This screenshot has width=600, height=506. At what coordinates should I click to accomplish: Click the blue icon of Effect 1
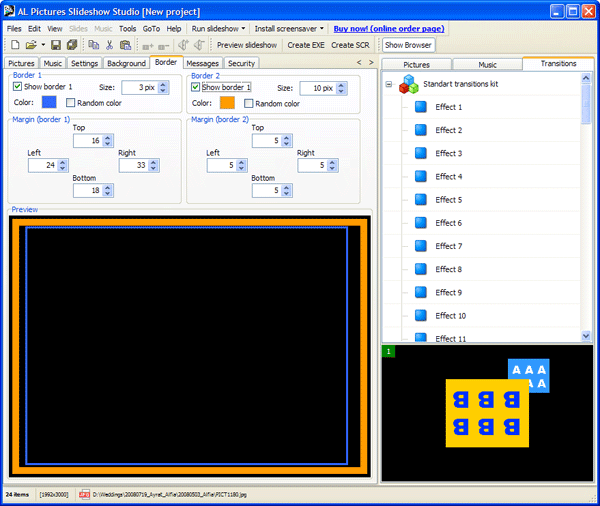(x=421, y=107)
